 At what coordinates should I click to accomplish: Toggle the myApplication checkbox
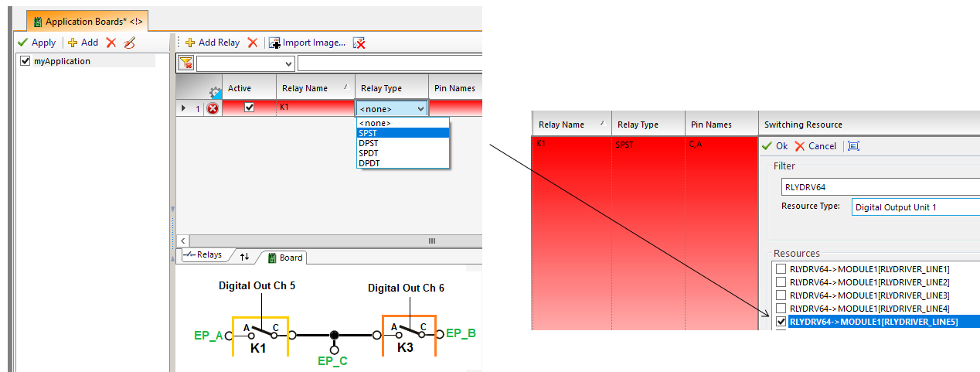tap(26, 61)
